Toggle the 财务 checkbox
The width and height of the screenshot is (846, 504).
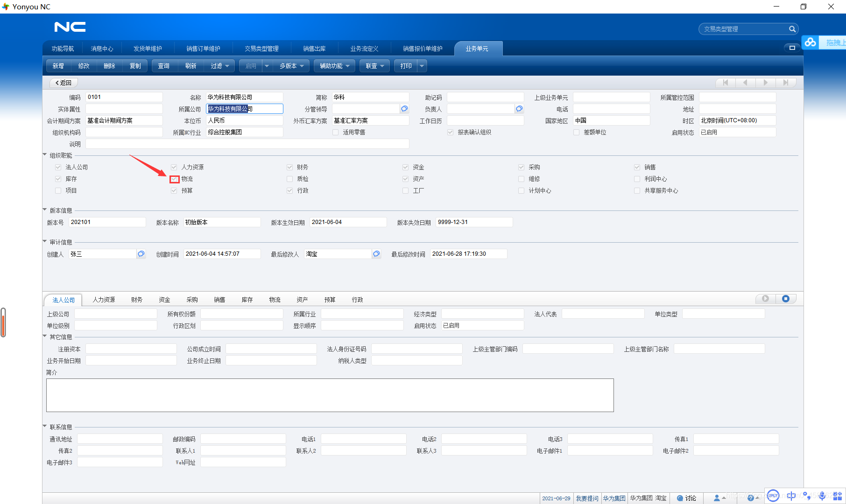point(290,167)
